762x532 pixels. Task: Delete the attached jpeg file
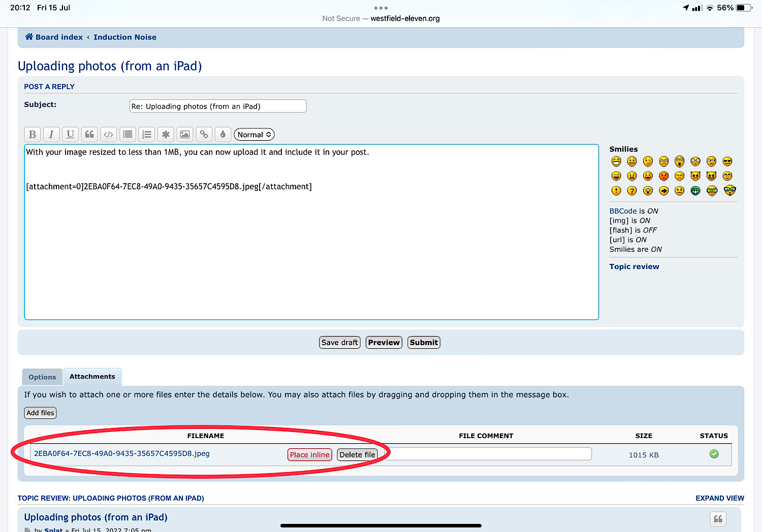coord(357,455)
